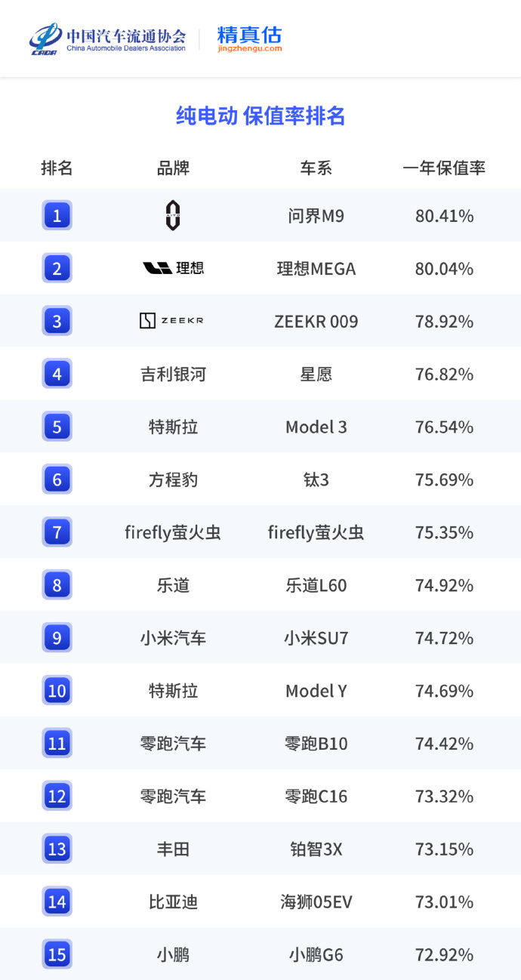Click the 纯电动 保值率排名 title
Screen dimensions: 521x980
click(260, 116)
